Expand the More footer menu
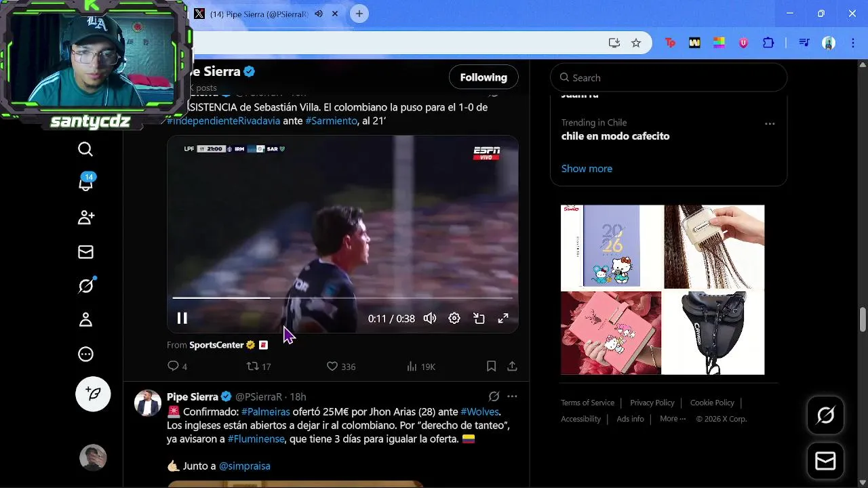This screenshot has height=488, width=868. [673, 419]
